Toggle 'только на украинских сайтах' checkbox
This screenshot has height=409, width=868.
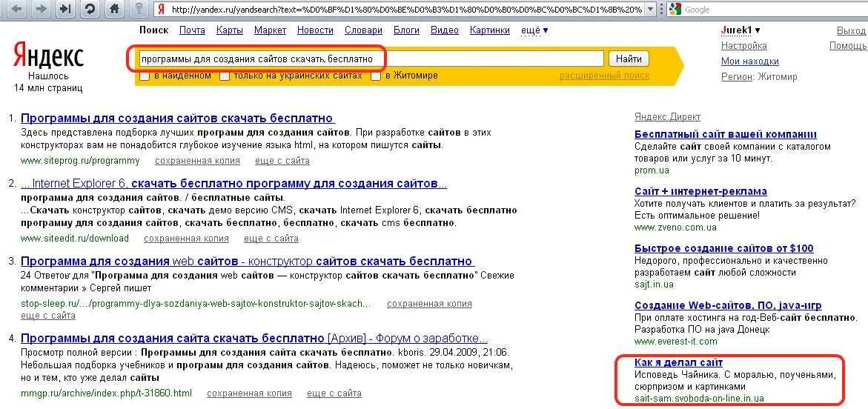click(x=224, y=76)
